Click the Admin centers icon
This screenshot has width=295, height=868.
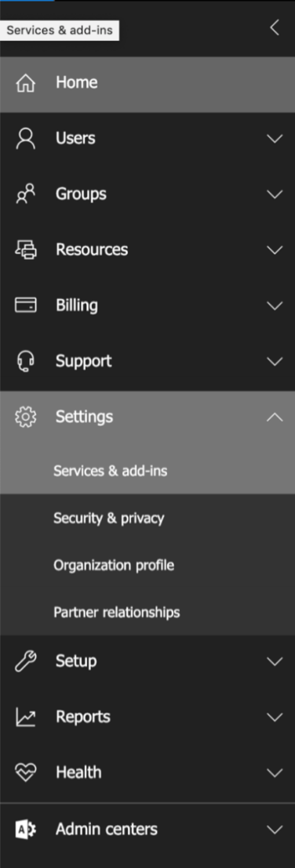tap(26, 830)
